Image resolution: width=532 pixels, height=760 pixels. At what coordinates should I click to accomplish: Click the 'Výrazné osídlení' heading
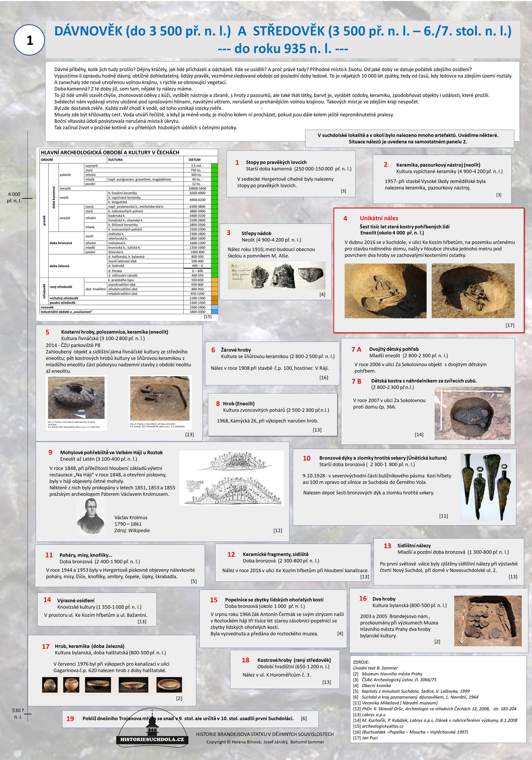76,600
